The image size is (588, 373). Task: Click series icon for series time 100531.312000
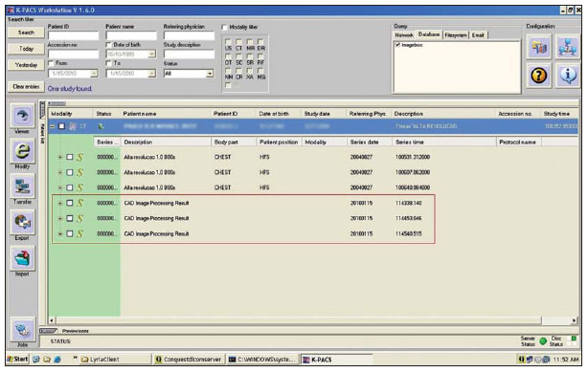(79, 157)
